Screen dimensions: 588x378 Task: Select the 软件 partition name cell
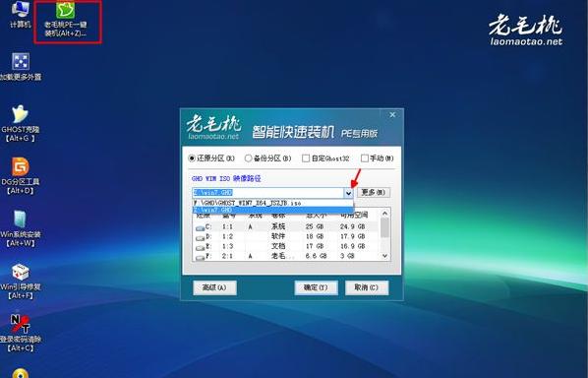pyautogui.click(x=278, y=236)
